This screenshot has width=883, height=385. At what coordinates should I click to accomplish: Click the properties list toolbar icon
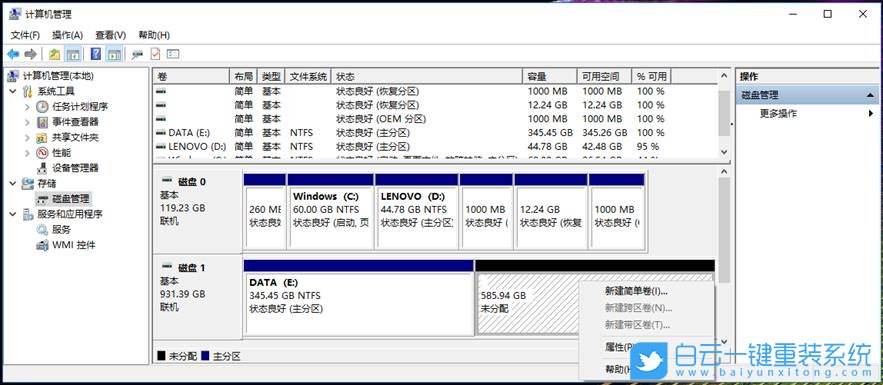coord(173,54)
